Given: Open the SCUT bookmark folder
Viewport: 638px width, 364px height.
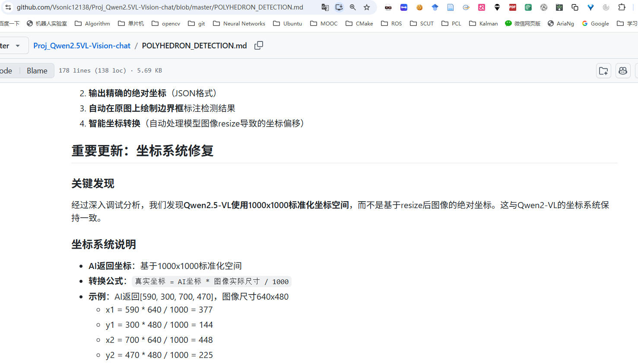Looking at the screenshot, I should 422,23.
